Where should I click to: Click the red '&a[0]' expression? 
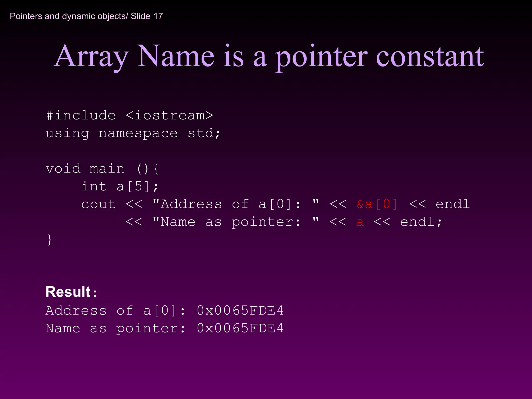(377, 204)
